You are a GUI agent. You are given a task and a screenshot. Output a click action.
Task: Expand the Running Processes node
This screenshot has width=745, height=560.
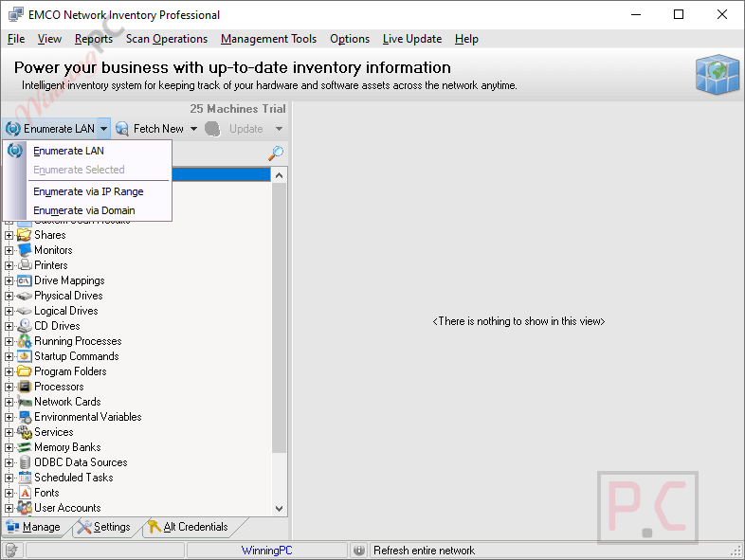[x=9, y=341]
